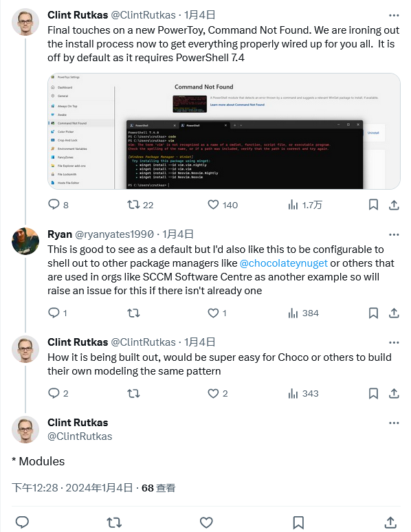Open more options on first tweet

coord(394,15)
